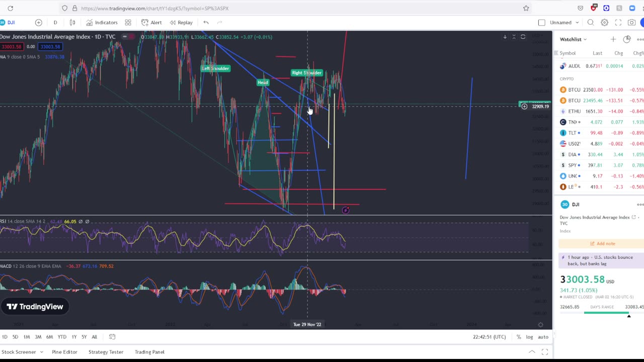Set date range to 1D
Screen dimensions: 644x362
click(5, 337)
